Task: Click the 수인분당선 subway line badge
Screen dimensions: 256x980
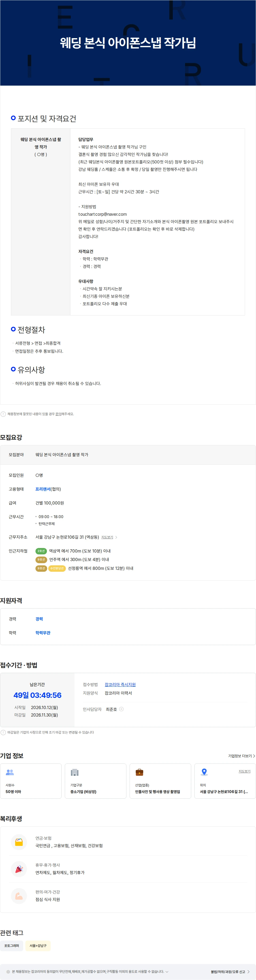Action: point(57,568)
